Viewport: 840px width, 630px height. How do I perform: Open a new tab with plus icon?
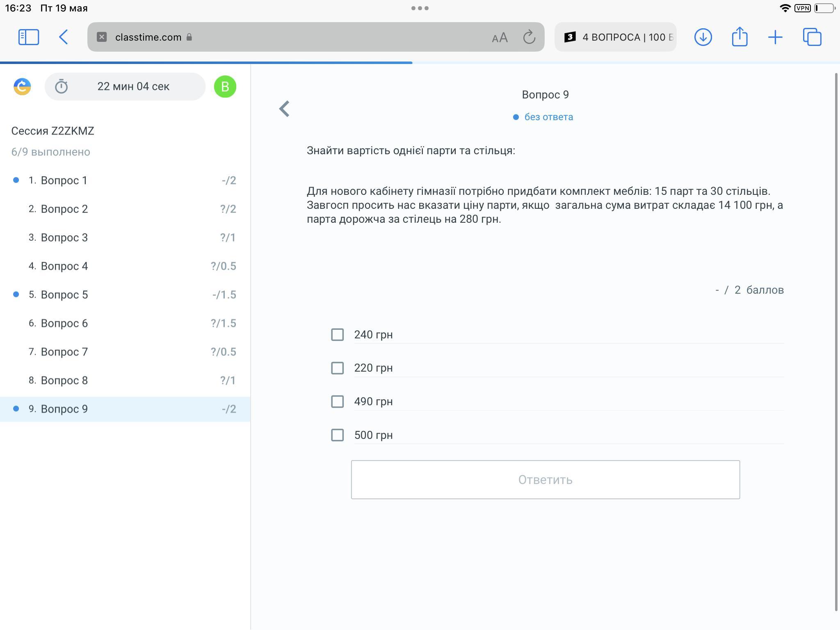775,37
